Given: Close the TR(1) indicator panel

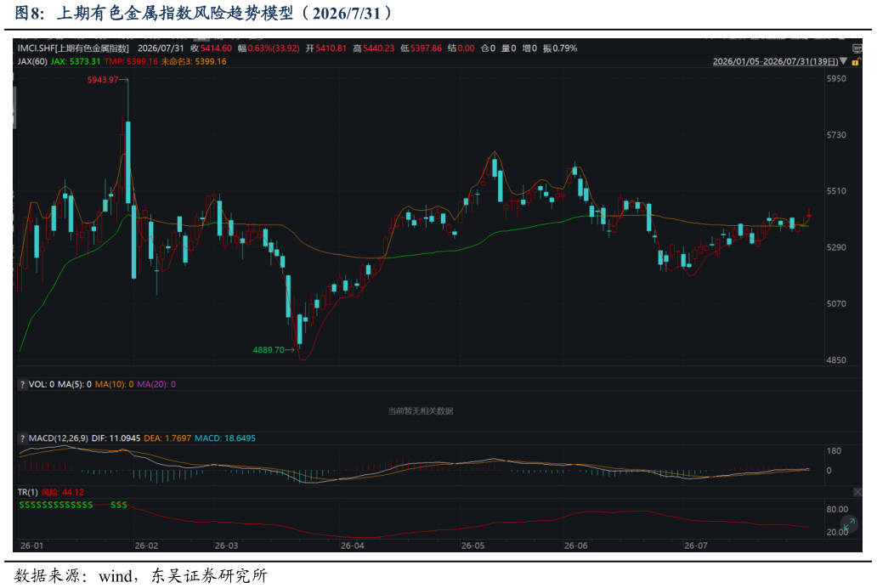Looking at the screenshot, I should (857, 492).
